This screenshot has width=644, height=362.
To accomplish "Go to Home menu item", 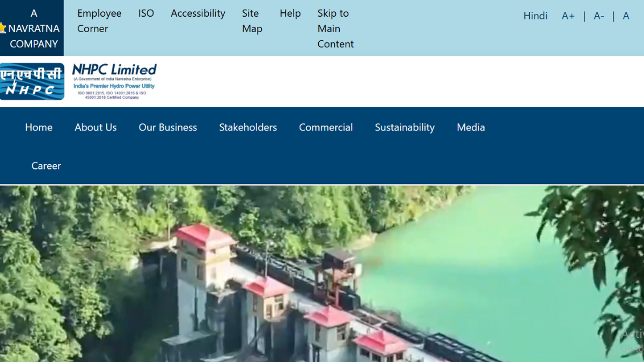I will pos(39,127).
